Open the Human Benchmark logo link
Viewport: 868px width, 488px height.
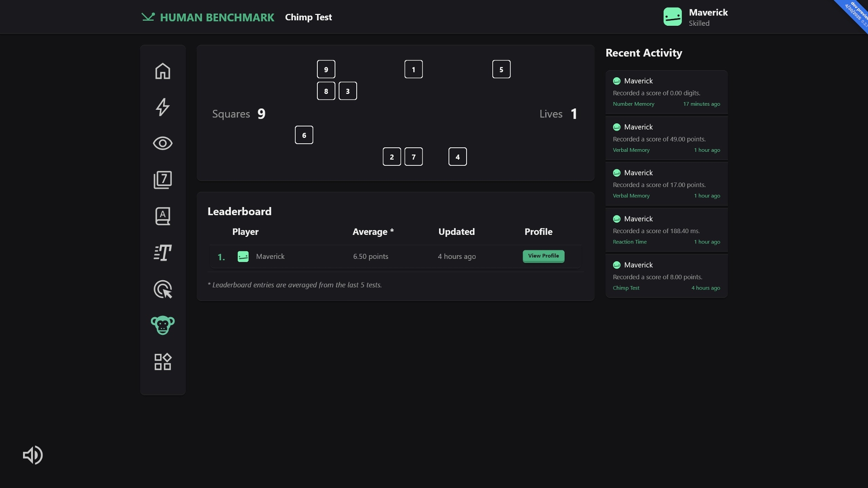pyautogui.click(x=208, y=17)
